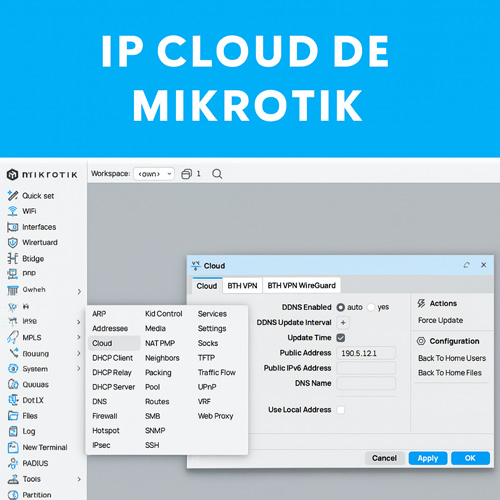Expand the DDNS Update Interval field

pos(343,322)
